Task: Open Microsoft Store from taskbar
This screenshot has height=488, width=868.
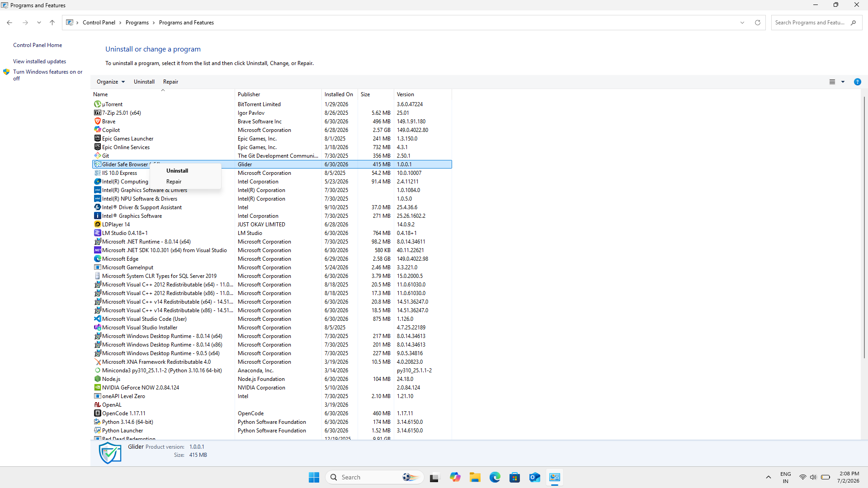Action: (x=514, y=477)
